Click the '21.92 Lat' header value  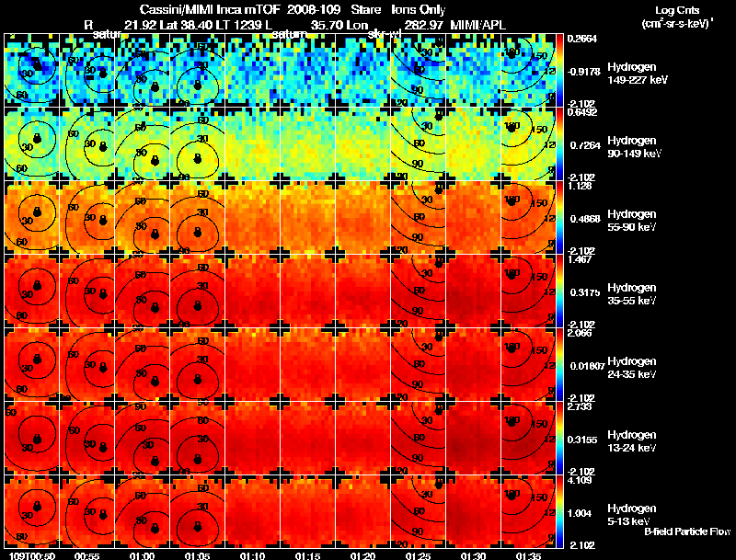pos(151,25)
